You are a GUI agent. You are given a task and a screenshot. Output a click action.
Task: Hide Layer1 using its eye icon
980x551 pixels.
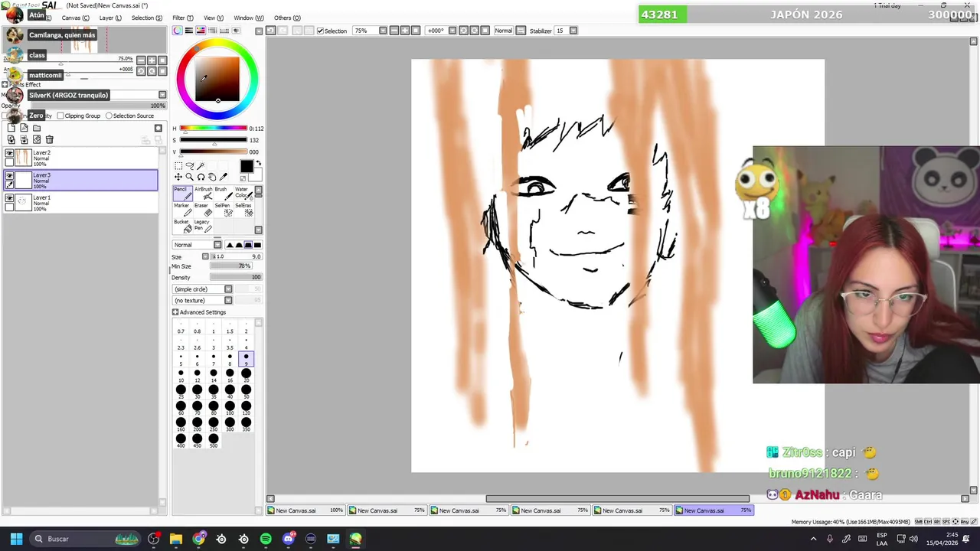[x=9, y=198]
